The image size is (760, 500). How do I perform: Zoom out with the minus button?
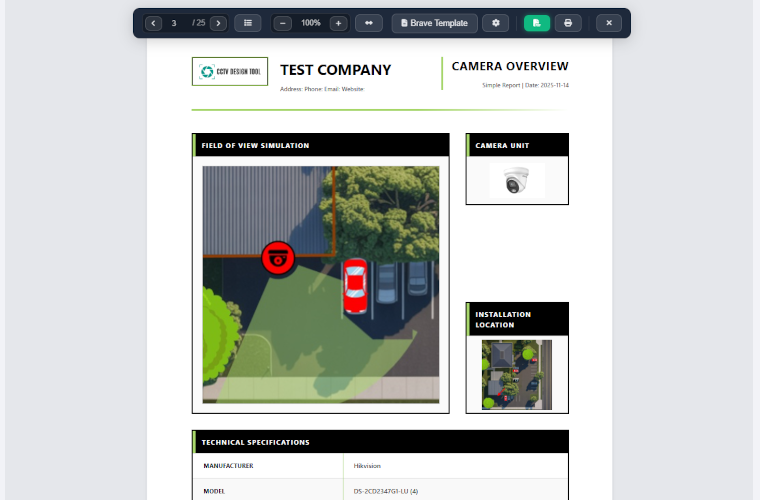(x=283, y=23)
